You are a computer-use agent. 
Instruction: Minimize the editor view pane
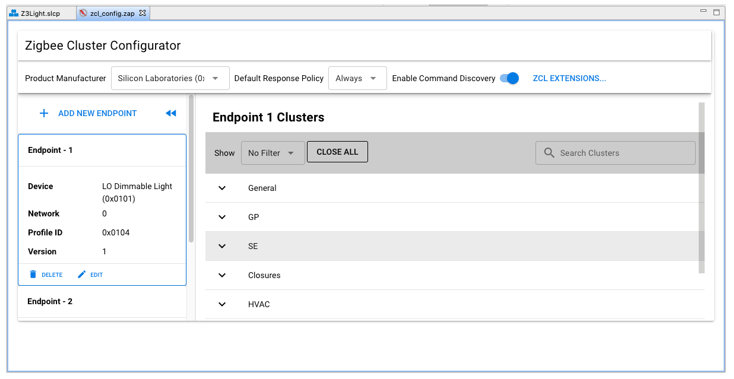tap(703, 11)
